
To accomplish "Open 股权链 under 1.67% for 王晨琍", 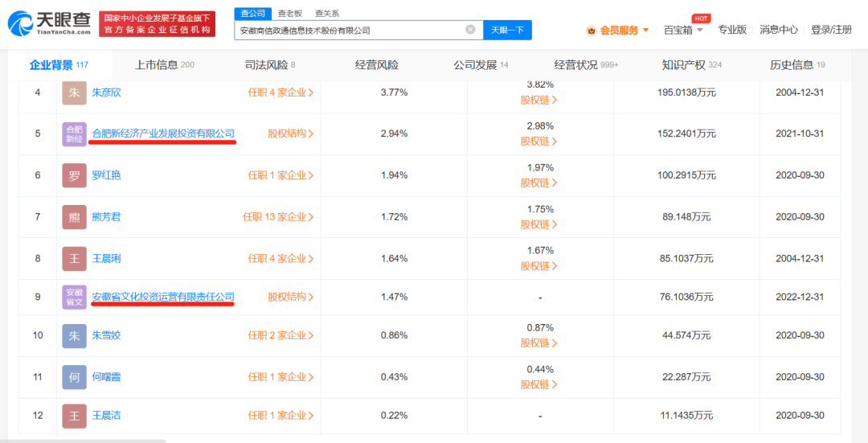I will (539, 266).
